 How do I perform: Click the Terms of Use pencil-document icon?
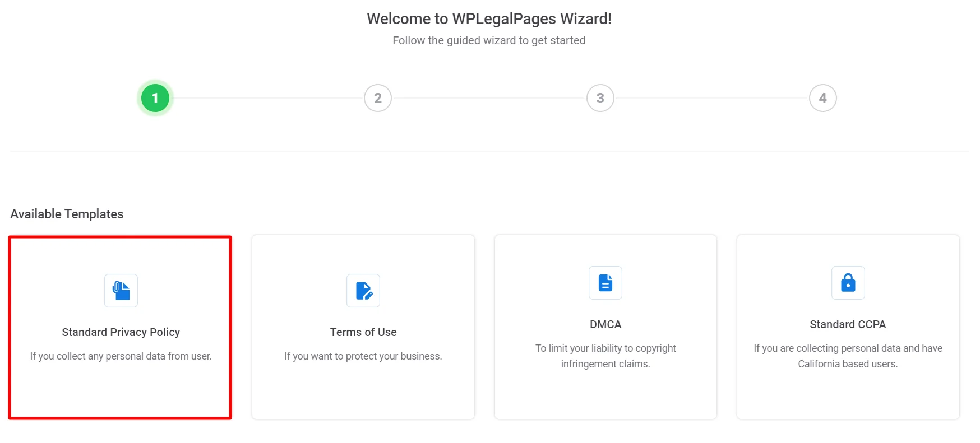click(363, 291)
